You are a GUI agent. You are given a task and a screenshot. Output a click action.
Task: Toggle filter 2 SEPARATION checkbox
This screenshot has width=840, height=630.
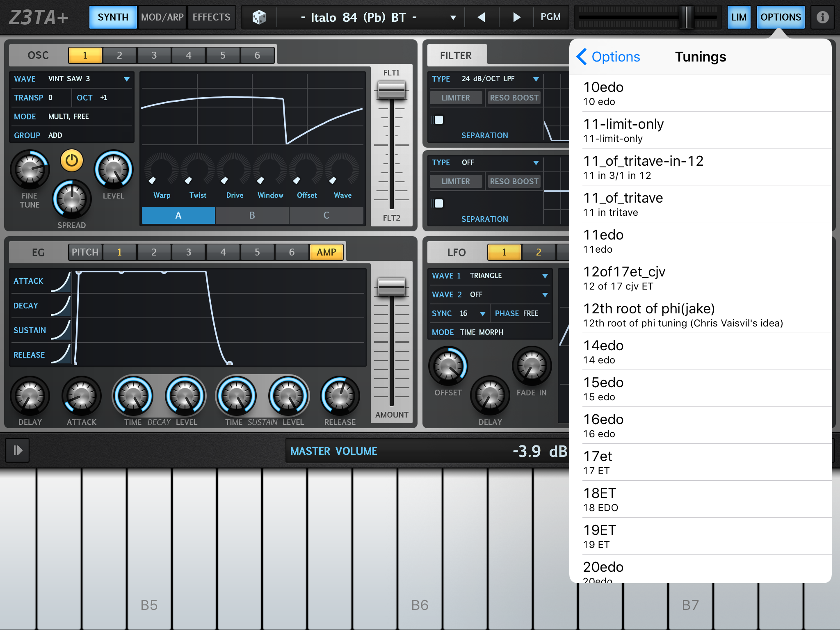click(438, 203)
